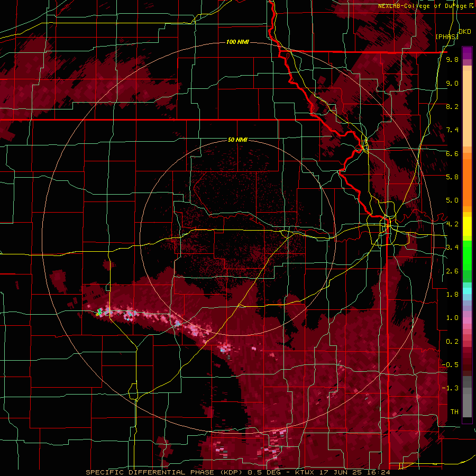Click the 6.6 value on the color scale
The width and height of the screenshot is (476, 476).
tap(452, 153)
